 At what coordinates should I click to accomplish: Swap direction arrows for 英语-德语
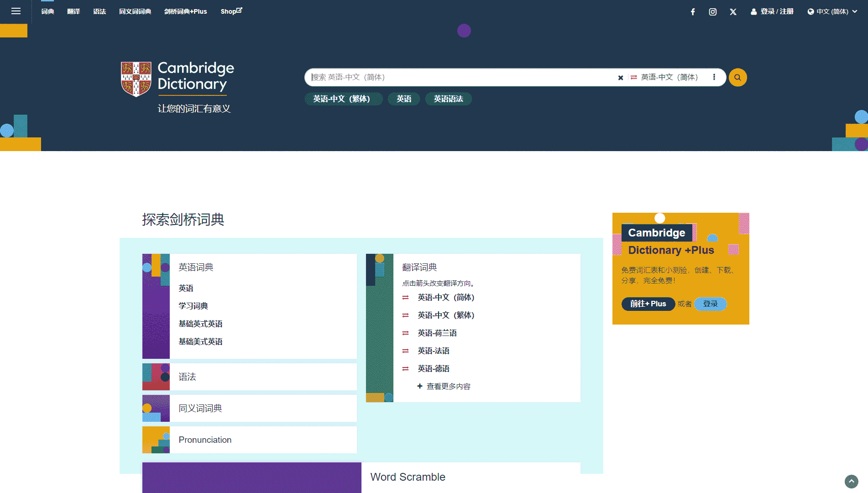click(x=405, y=369)
